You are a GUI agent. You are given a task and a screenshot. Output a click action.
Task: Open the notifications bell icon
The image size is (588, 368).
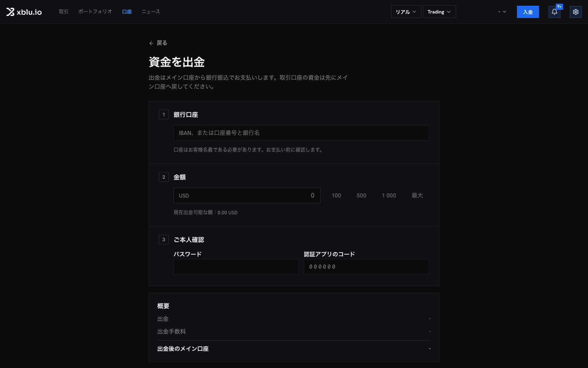pyautogui.click(x=554, y=12)
